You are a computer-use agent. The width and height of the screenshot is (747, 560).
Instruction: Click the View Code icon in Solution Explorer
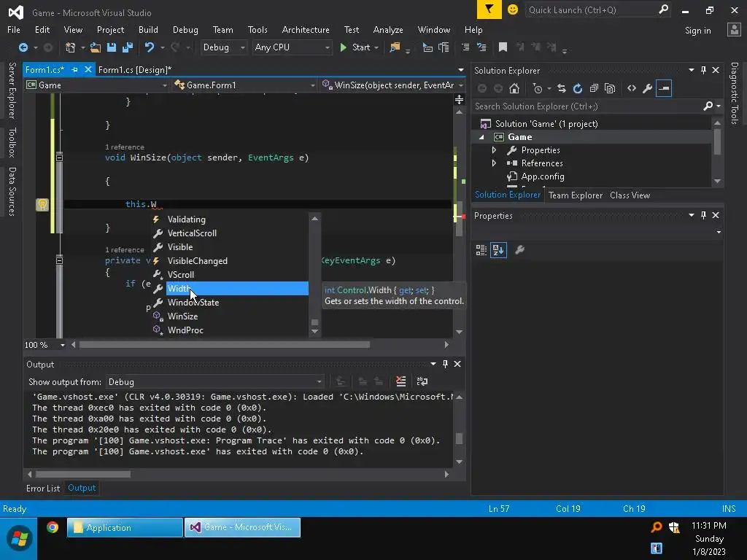tap(632, 88)
